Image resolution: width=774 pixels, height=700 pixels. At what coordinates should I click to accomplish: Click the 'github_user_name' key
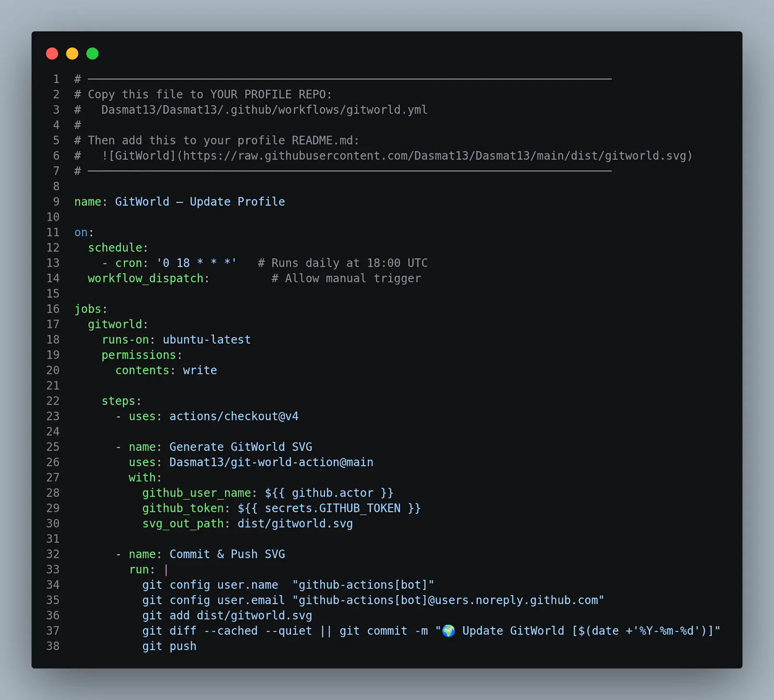[x=196, y=493]
